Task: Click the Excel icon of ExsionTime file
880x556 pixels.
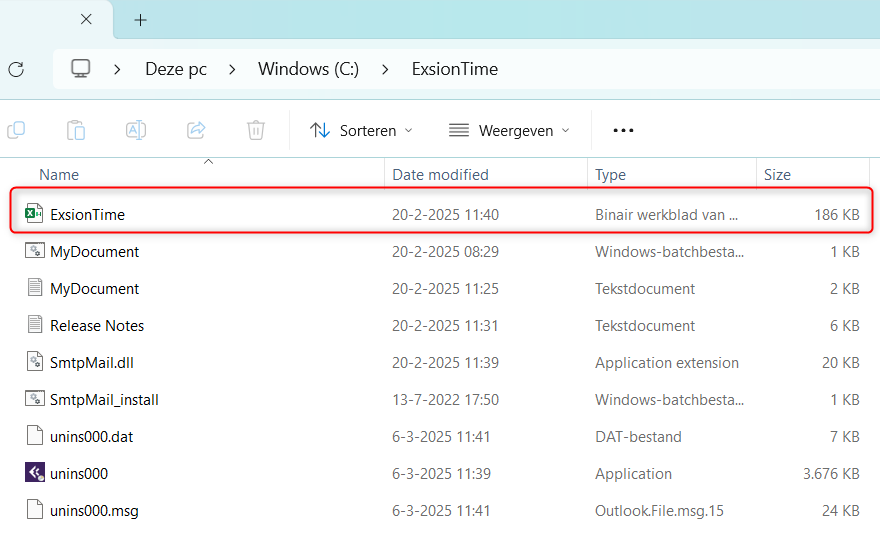Action: coord(34,214)
